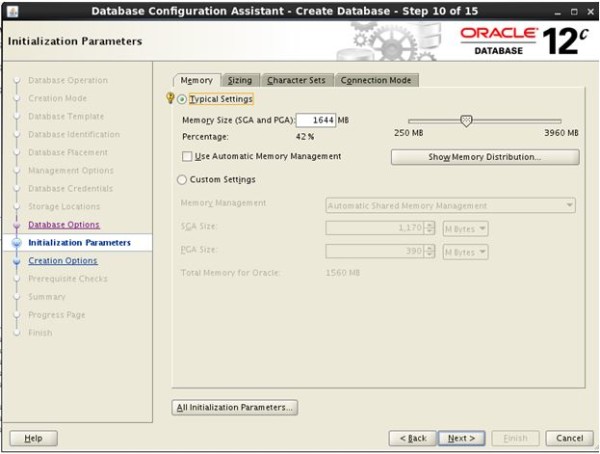This screenshot has width=600, height=454.
Task: Click the SGA Size value field
Action: [x=375, y=228]
